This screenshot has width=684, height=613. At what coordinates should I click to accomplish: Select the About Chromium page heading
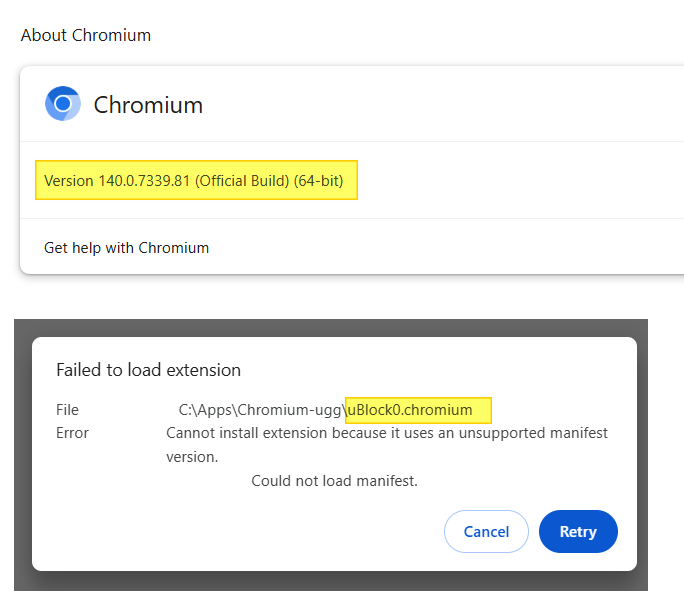[x=86, y=35]
